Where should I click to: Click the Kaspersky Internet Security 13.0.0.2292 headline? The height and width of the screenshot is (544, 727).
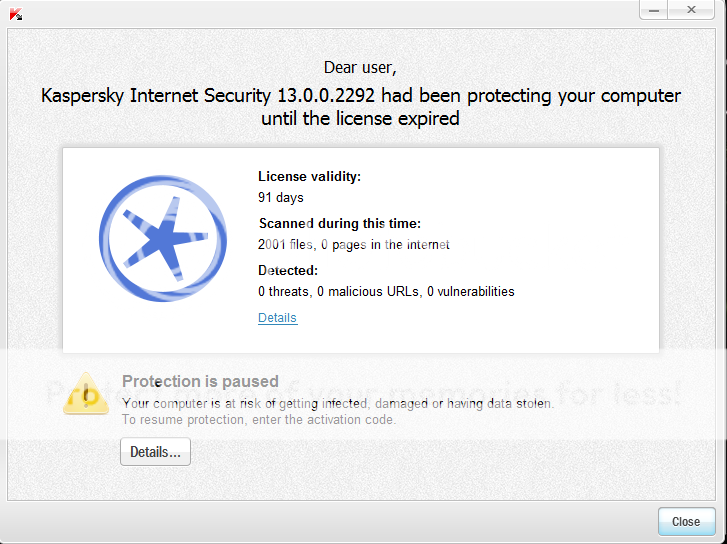click(x=361, y=96)
